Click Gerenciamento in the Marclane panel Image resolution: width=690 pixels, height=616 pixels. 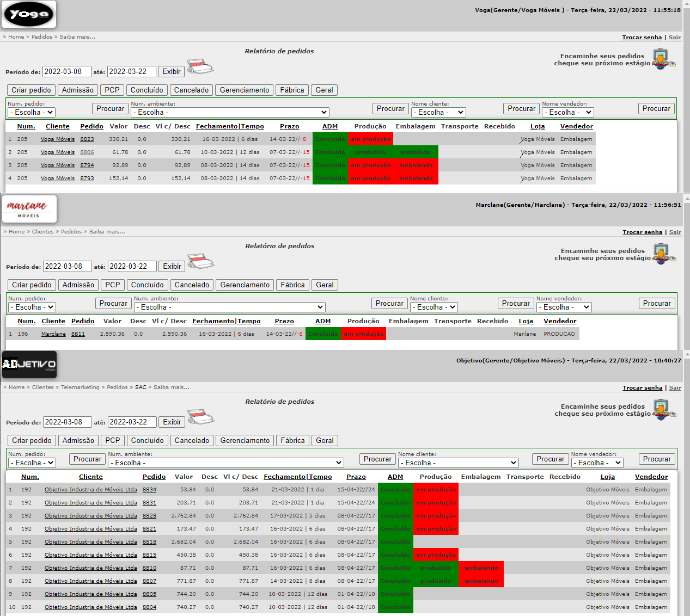pyautogui.click(x=245, y=285)
